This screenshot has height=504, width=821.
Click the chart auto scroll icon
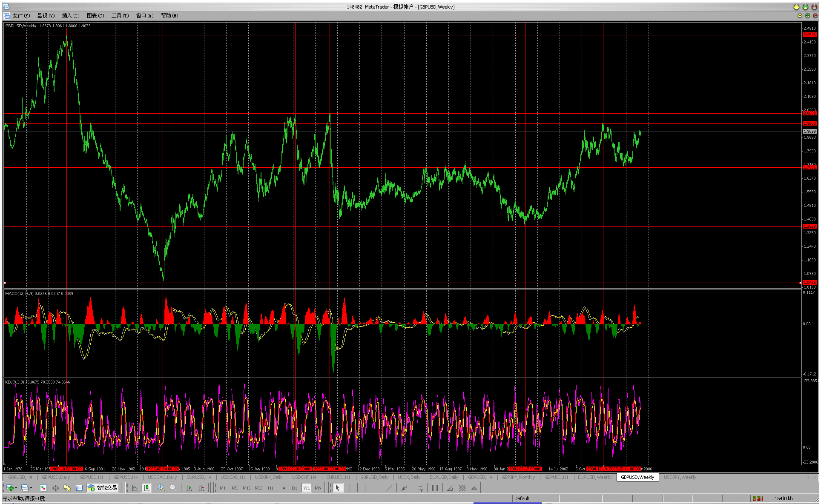(x=189, y=488)
